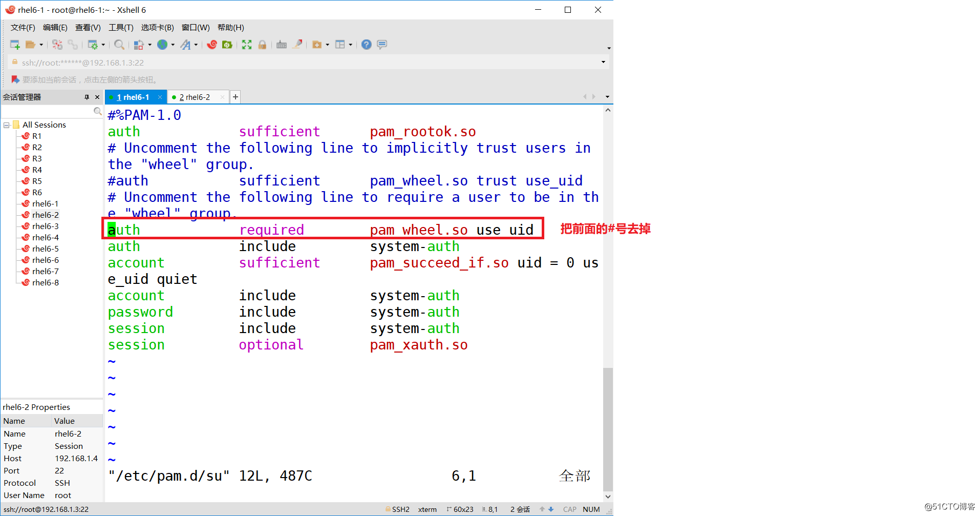Image resolution: width=980 pixels, height=516 pixels.
Task: Click the SSH2 status bar indicator
Action: click(397, 509)
